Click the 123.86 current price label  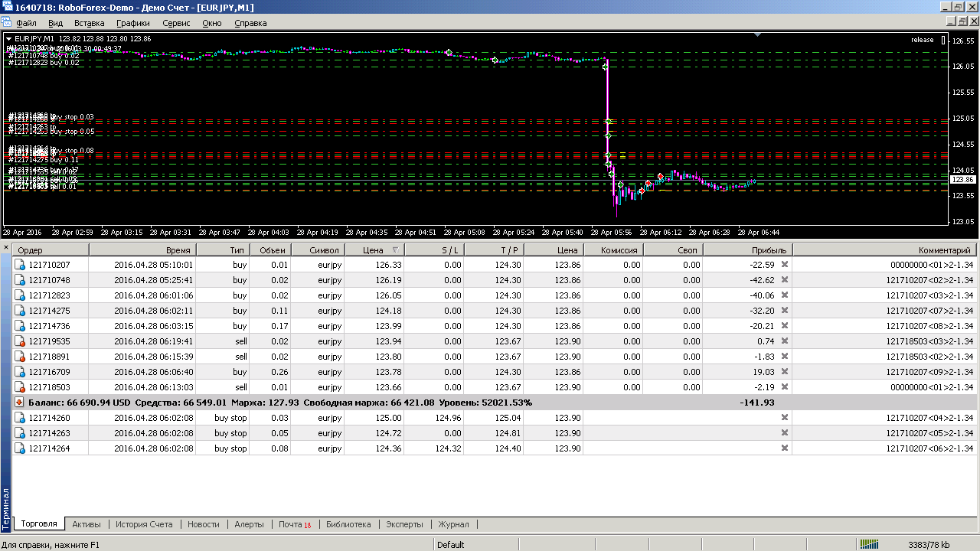(963, 179)
